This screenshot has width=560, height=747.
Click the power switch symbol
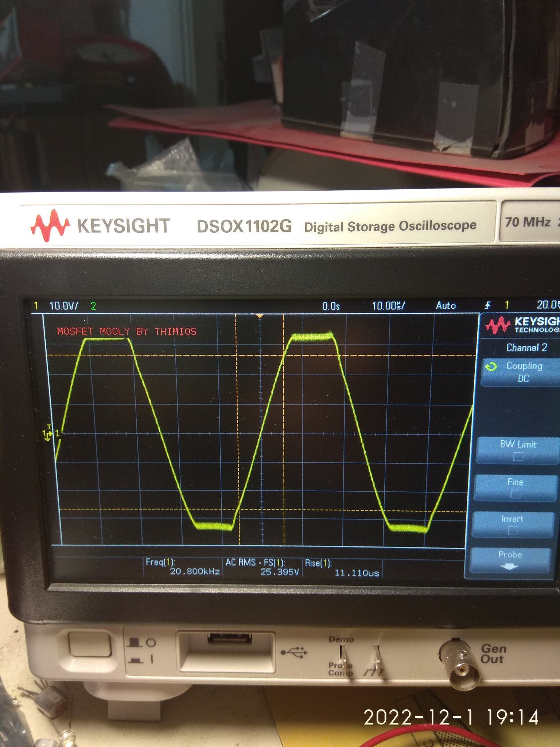click(x=141, y=651)
